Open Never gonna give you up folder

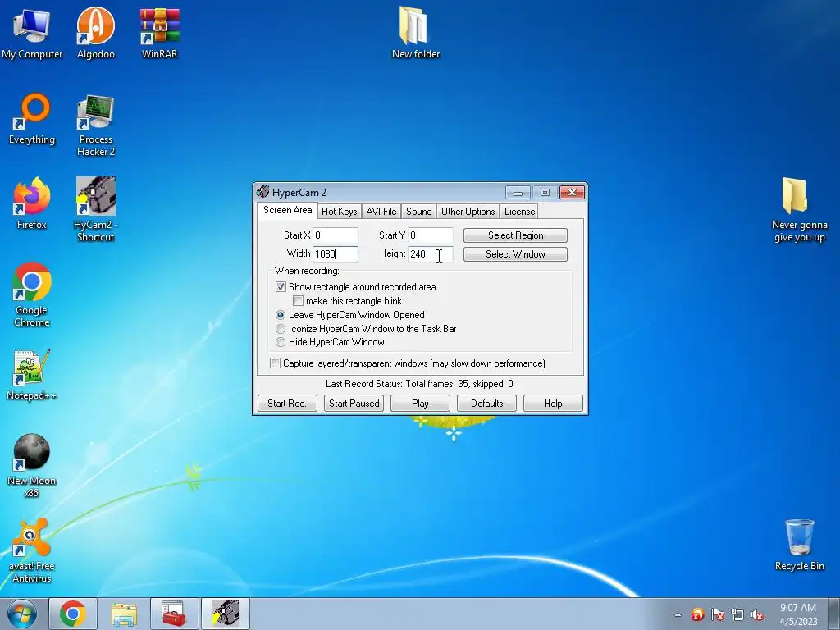[799, 210]
